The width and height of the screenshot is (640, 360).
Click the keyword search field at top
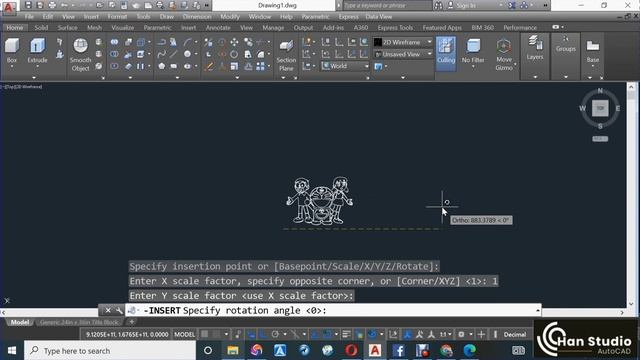click(x=387, y=5)
